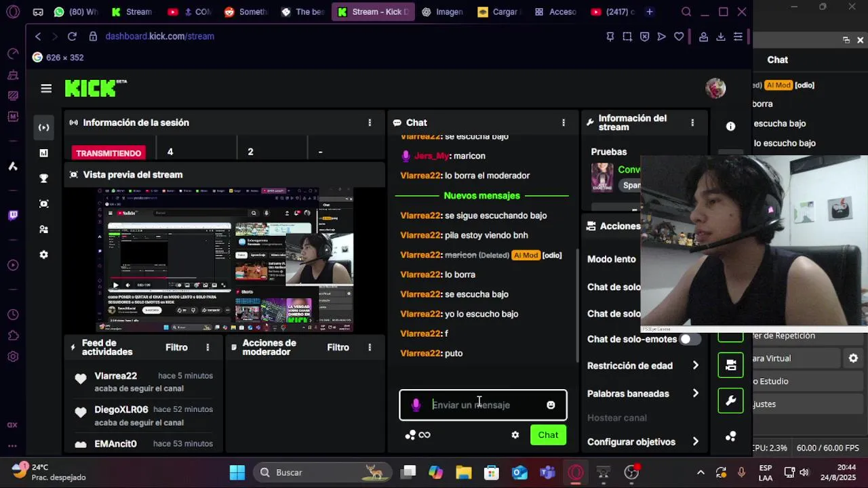868x488 pixels.
Task: Click the Nuevos mensajes divider in chat
Action: (x=481, y=196)
